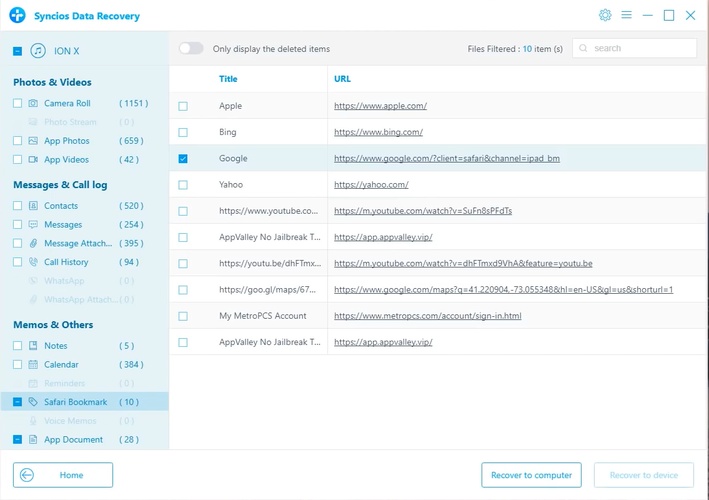Uncheck the Google bookmark checkbox

point(183,159)
